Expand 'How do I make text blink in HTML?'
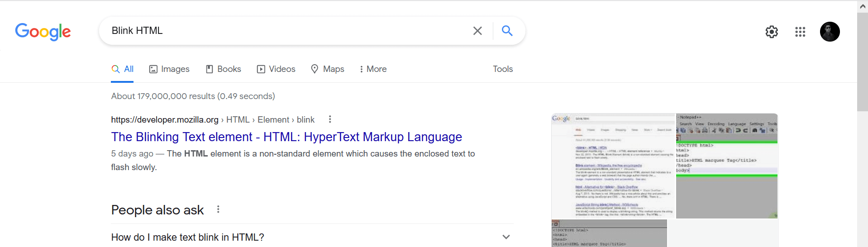Screen dimensions: 868x247 pos(312,237)
